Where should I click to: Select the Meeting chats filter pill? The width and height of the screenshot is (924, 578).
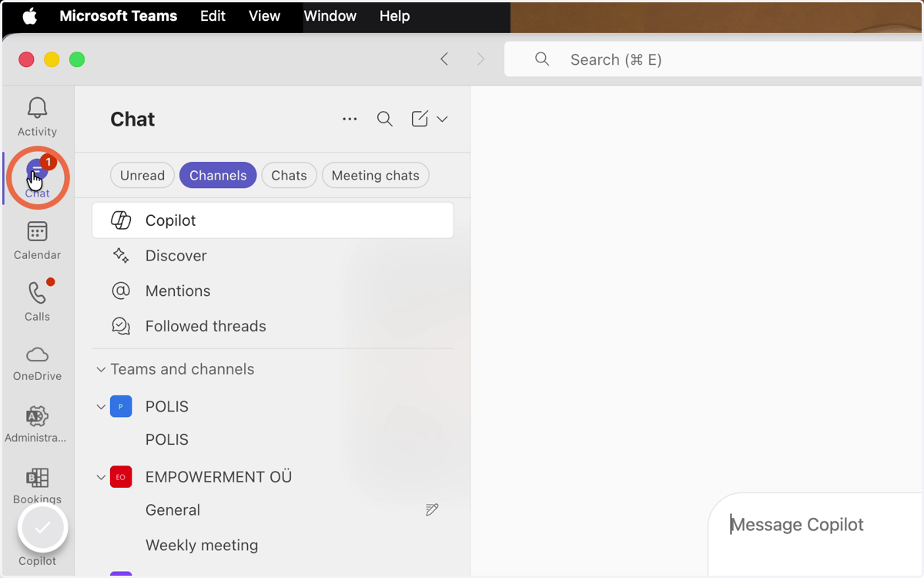pyautogui.click(x=375, y=176)
